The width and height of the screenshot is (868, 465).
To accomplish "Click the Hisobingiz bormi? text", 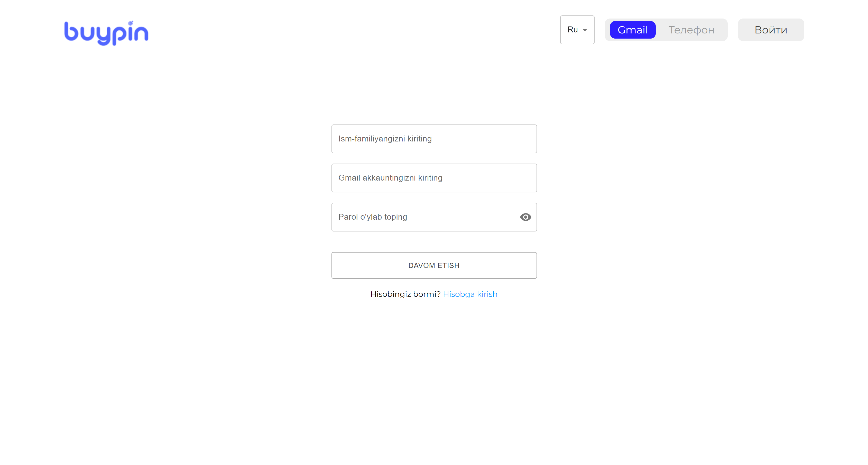I will coord(405,294).
